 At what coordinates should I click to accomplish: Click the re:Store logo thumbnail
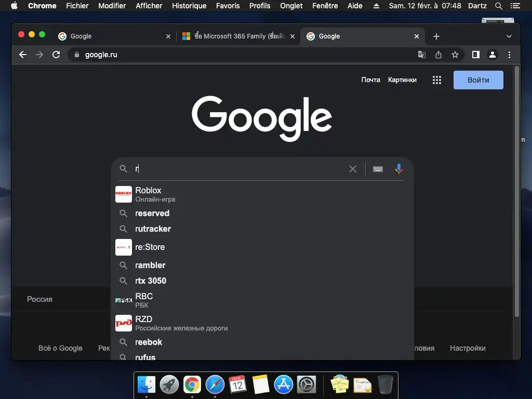point(124,247)
